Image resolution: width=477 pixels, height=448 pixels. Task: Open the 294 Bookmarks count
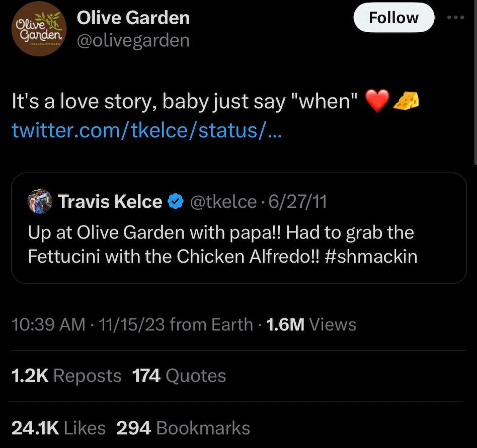point(183,427)
